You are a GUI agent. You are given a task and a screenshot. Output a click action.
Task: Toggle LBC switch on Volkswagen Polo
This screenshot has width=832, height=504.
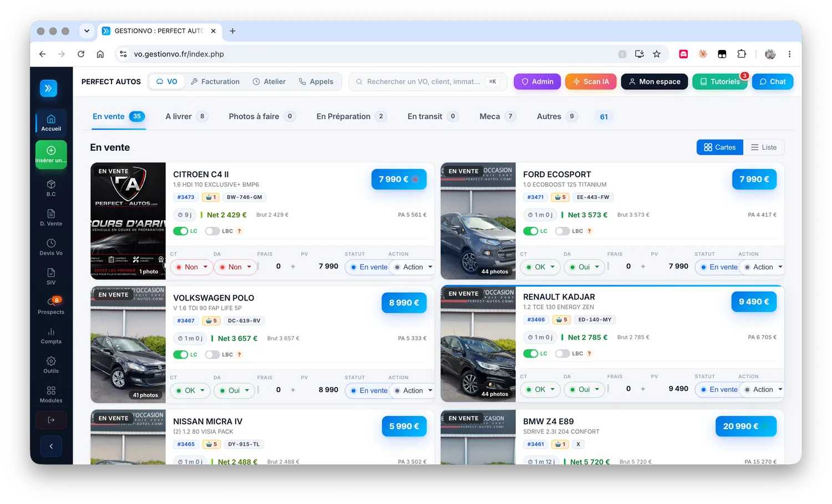pyautogui.click(x=212, y=355)
